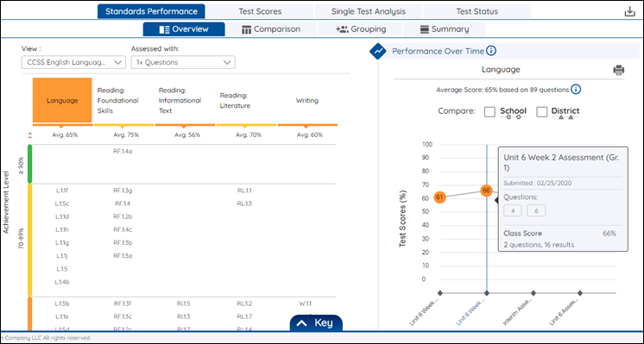This screenshot has width=644, height=344.
Task: Click the blue diamond chart icon
Action: click(378, 51)
